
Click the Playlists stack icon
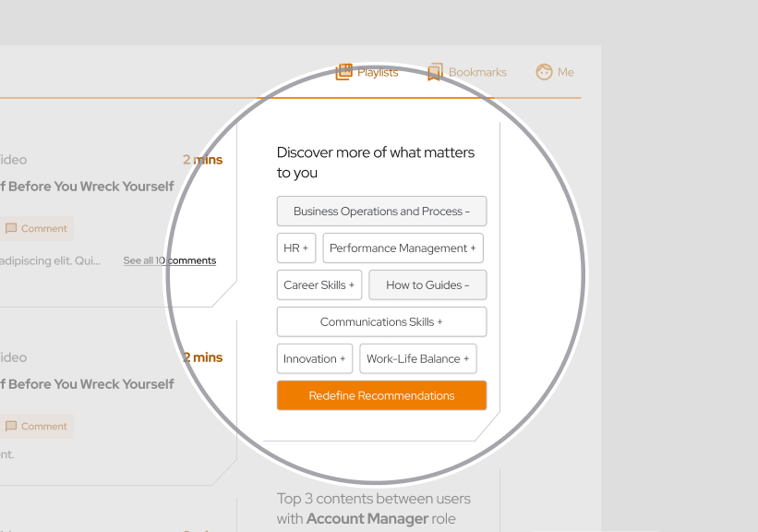(x=343, y=72)
